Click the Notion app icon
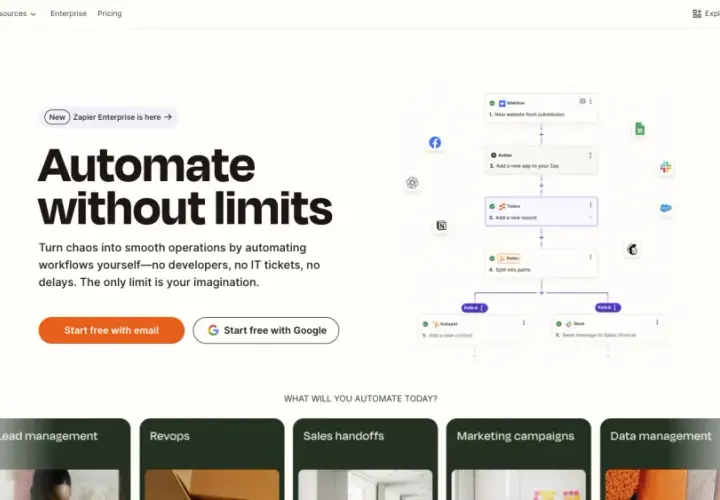 tap(441, 225)
